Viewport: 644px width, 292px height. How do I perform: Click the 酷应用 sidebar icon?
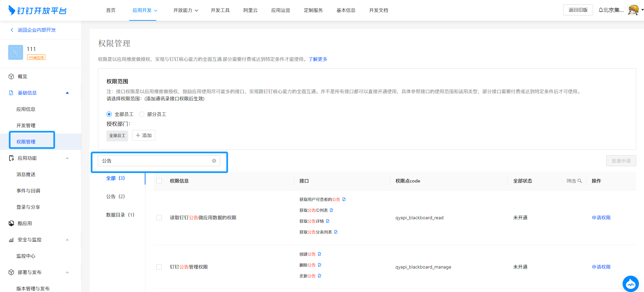point(11,223)
